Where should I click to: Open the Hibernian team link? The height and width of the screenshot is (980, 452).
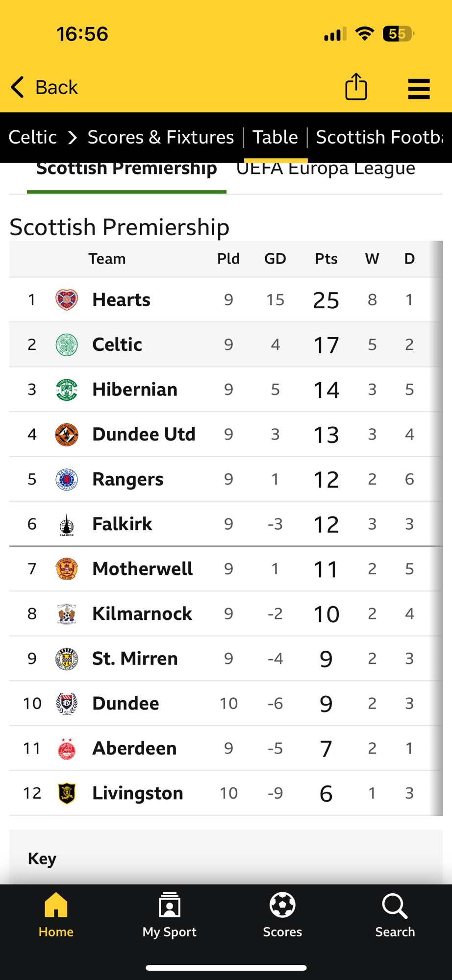click(135, 390)
